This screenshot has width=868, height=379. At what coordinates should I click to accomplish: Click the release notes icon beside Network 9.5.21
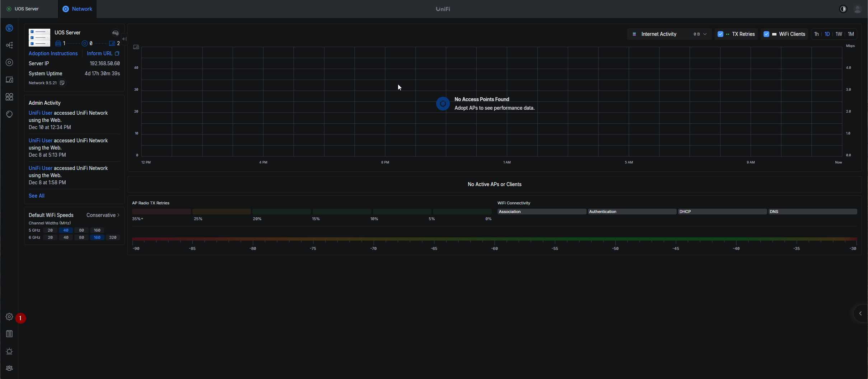click(62, 83)
